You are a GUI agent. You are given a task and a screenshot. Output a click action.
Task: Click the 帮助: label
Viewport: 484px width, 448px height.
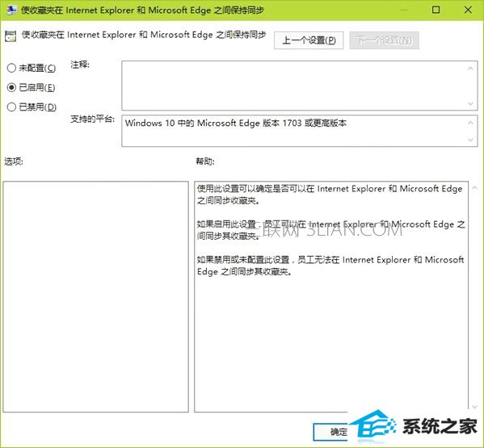[x=205, y=161]
